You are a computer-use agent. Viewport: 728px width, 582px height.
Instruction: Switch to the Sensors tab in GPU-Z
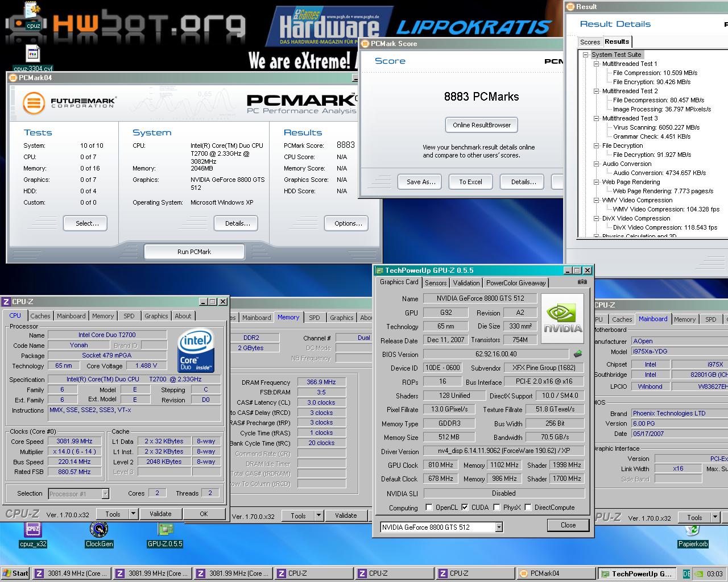[x=436, y=282]
